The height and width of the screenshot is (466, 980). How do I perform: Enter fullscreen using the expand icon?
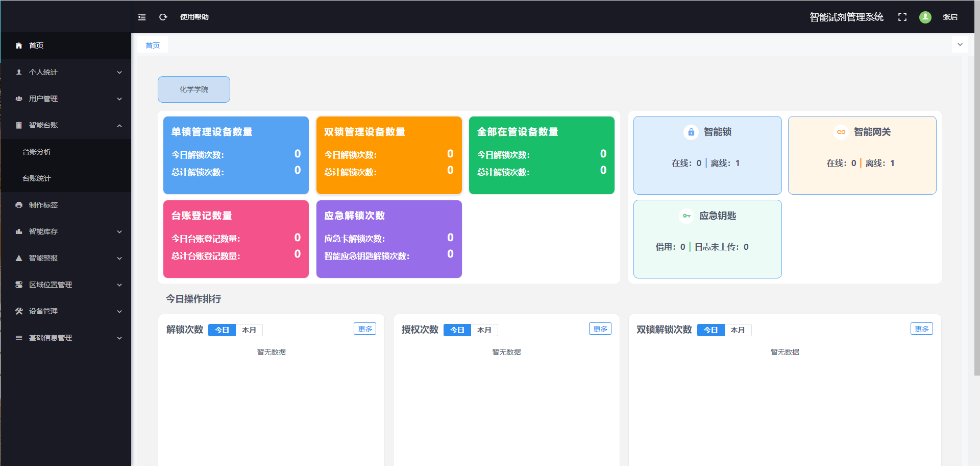(902, 17)
